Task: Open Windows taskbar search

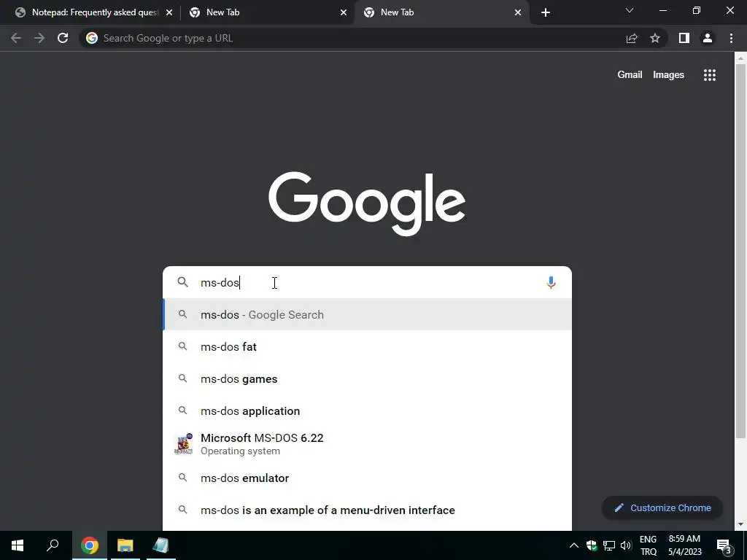Action: (x=53, y=545)
